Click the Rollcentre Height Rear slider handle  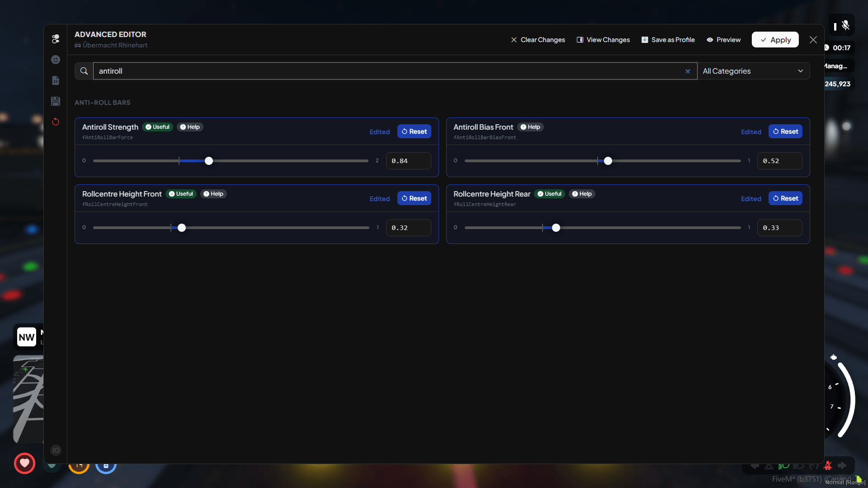[556, 228]
